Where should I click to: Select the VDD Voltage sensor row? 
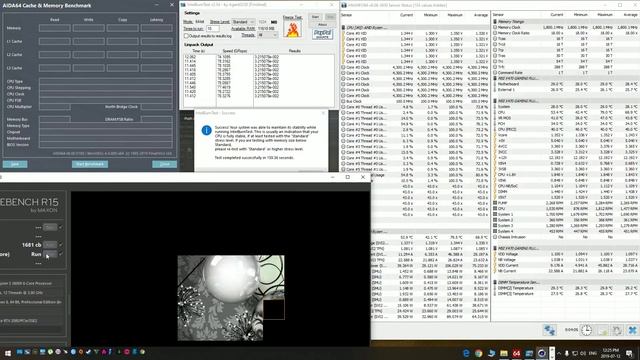click(x=566, y=254)
